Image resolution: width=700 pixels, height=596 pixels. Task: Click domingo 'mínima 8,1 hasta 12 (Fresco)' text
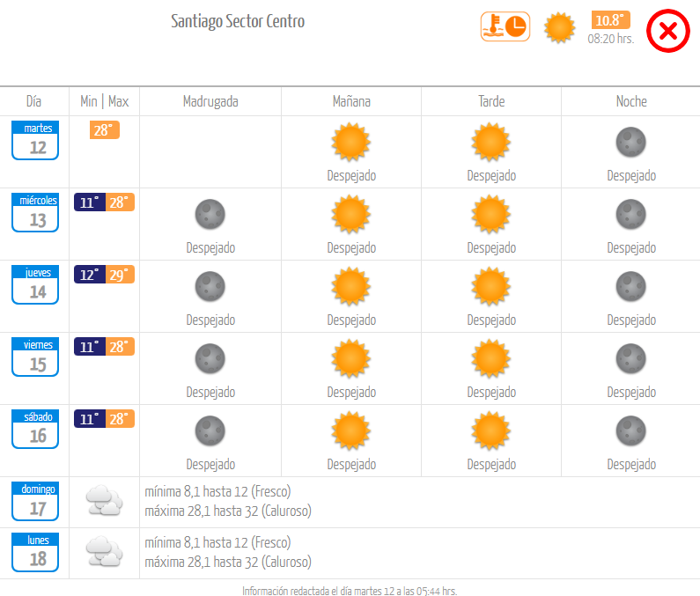[217, 491]
